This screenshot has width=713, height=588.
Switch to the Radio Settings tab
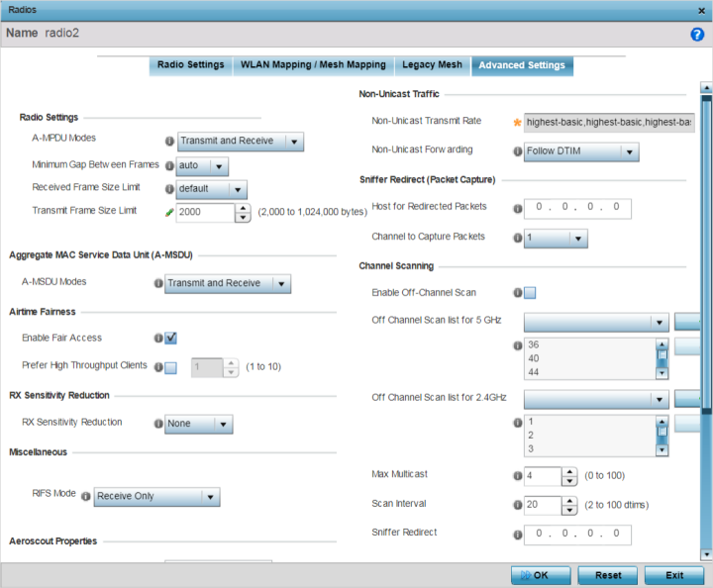click(x=191, y=65)
